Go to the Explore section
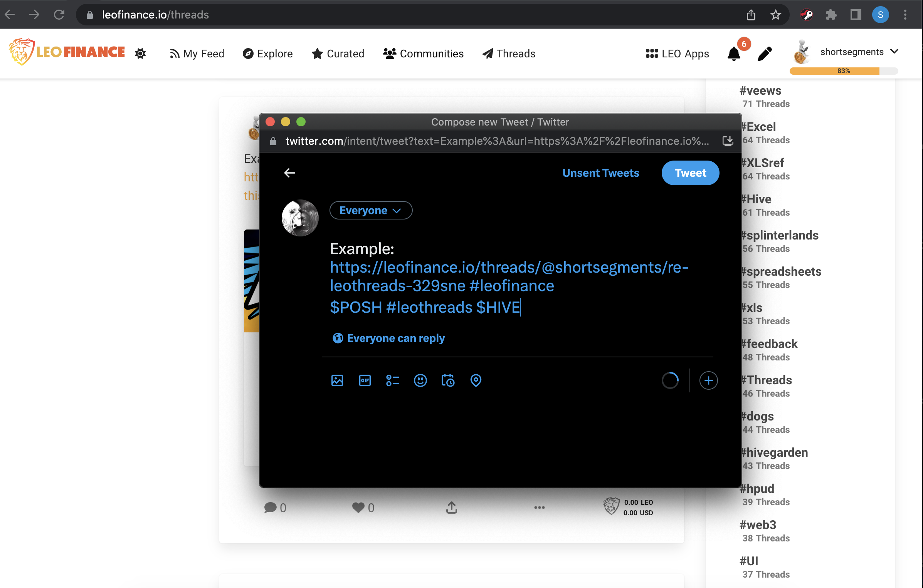 tap(267, 54)
